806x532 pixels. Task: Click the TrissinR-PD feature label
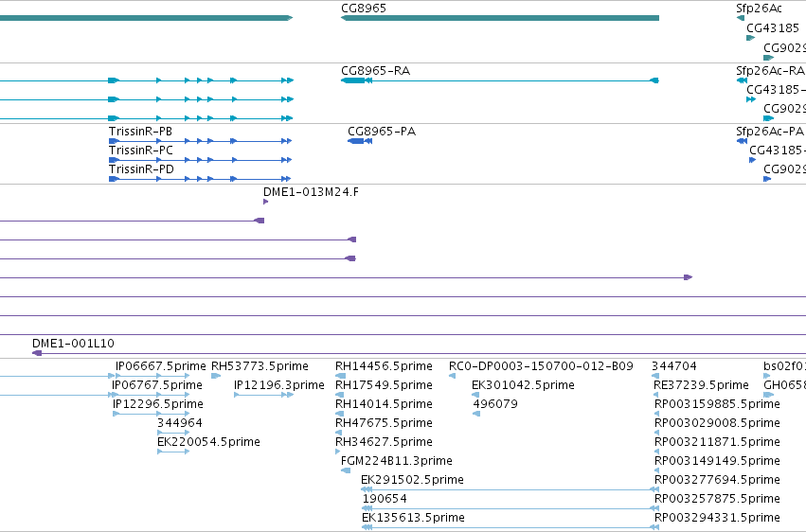141,169
